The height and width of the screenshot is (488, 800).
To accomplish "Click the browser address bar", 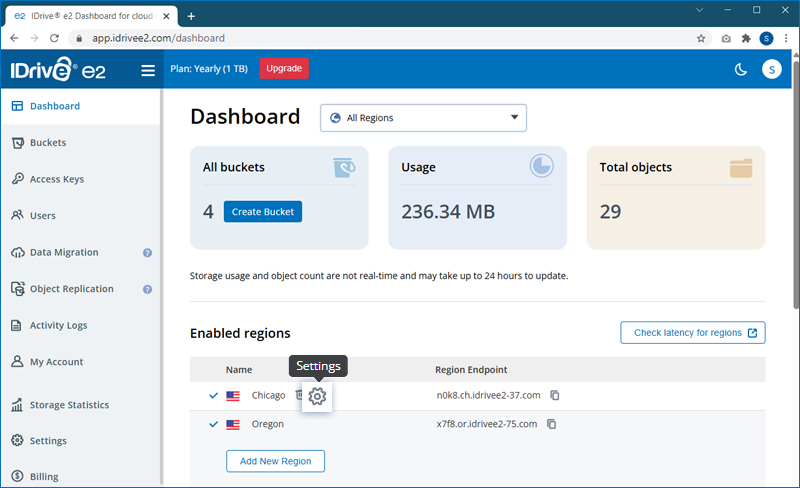I will click(380, 38).
